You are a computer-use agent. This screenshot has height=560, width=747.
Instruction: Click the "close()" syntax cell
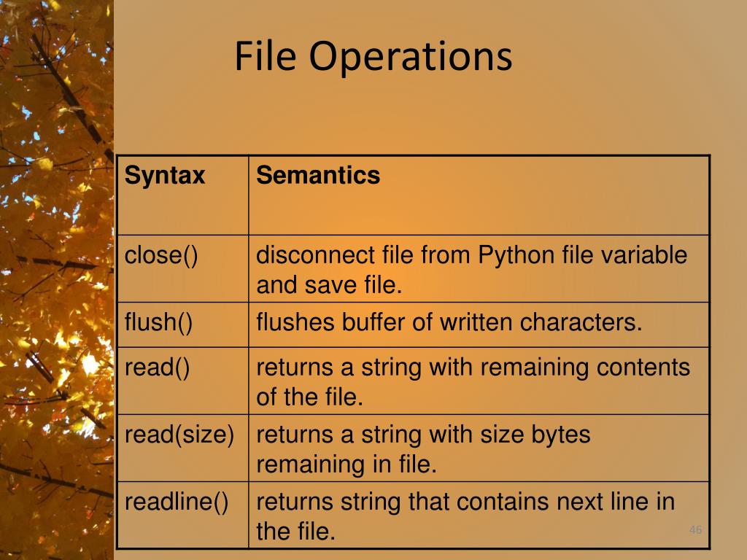coord(182,268)
